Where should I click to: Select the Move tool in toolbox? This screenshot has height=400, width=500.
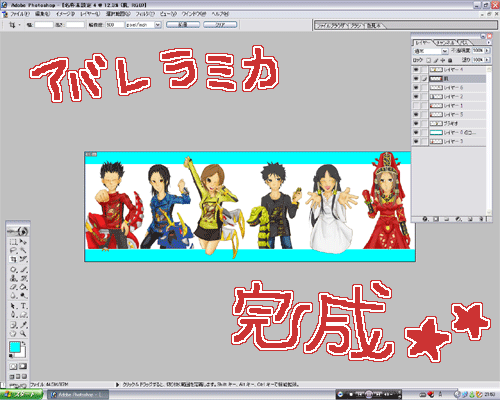(23, 242)
